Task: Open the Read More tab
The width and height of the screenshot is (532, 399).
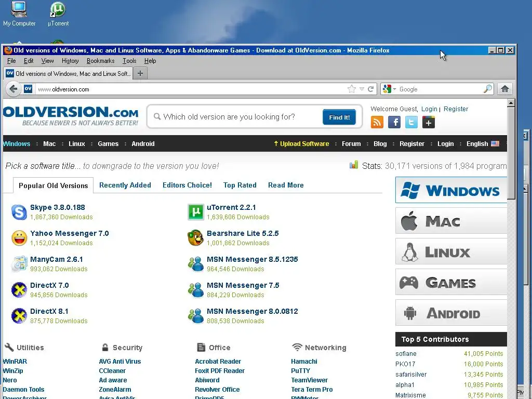Action: click(286, 185)
